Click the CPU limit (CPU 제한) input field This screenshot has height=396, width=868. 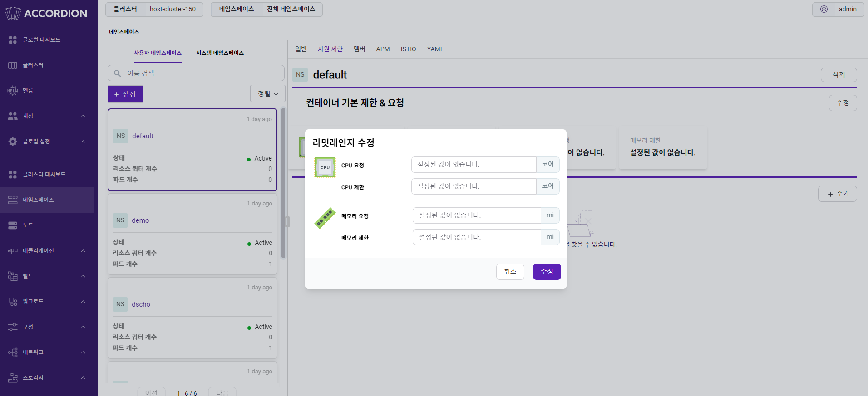pyautogui.click(x=474, y=186)
